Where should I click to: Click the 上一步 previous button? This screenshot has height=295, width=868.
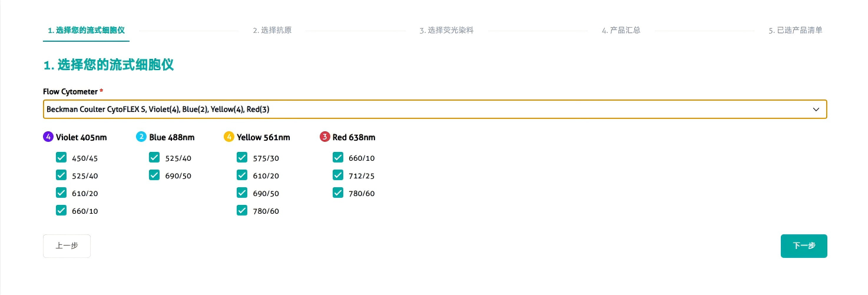point(67,246)
